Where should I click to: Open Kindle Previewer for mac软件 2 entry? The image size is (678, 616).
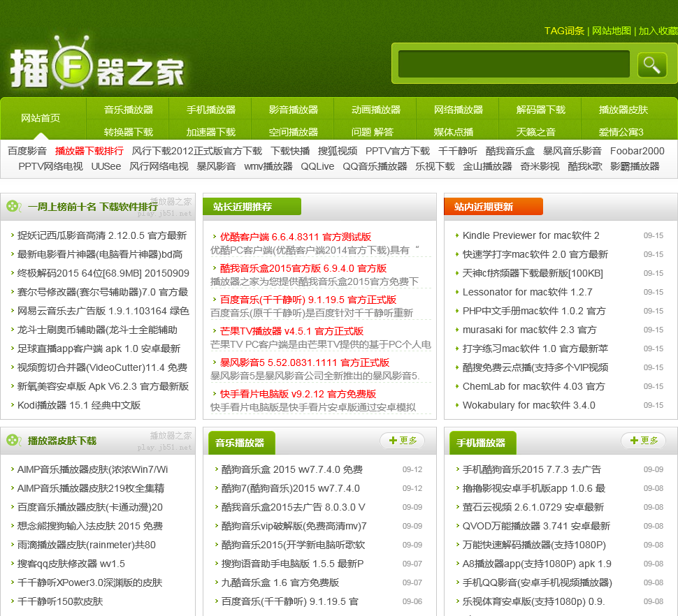point(531,235)
